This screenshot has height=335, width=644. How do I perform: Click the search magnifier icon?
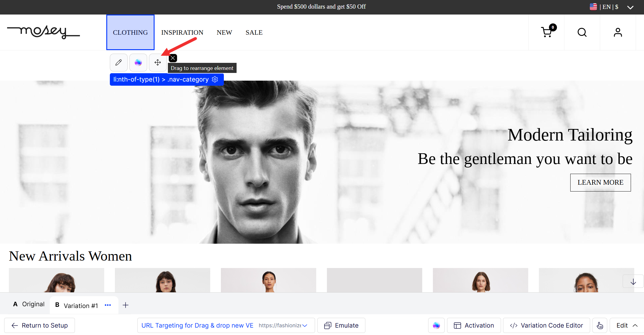click(x=582, y=32)
